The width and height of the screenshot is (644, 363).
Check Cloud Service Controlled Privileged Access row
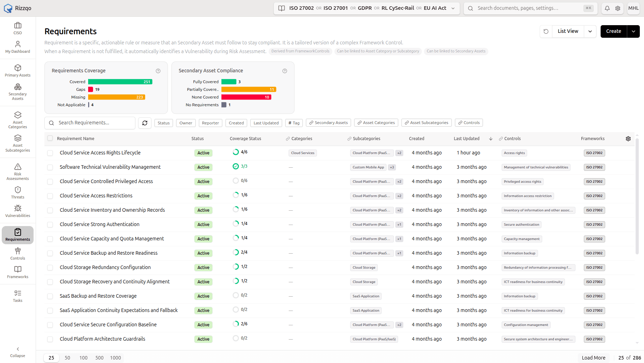[50, 182]
